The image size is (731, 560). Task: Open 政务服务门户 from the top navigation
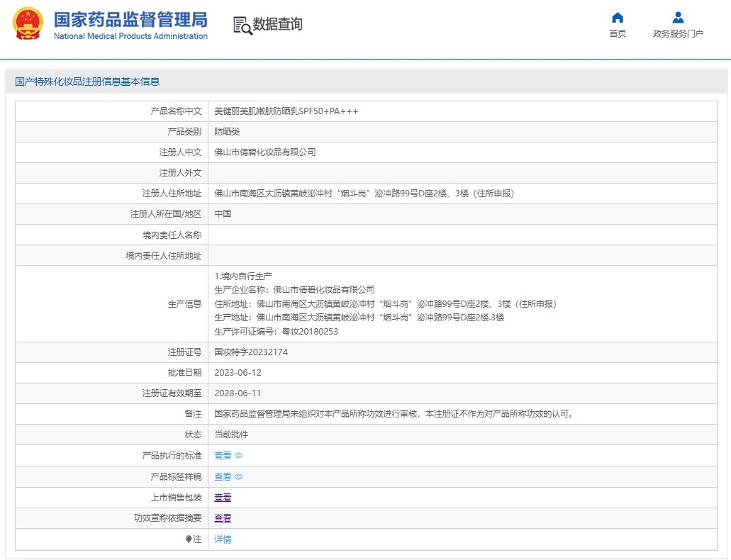pyautogui.click(x=678, y=34)
